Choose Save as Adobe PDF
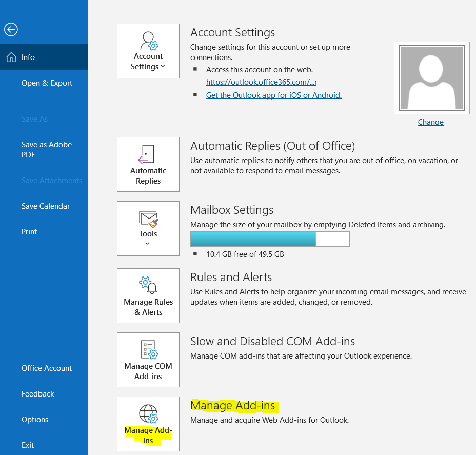This screenshot has width=476, height=455. point(47,149)
